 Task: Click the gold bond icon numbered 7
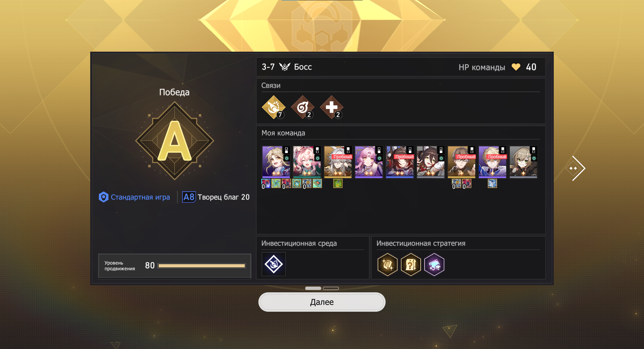click(x=274, y=107)
